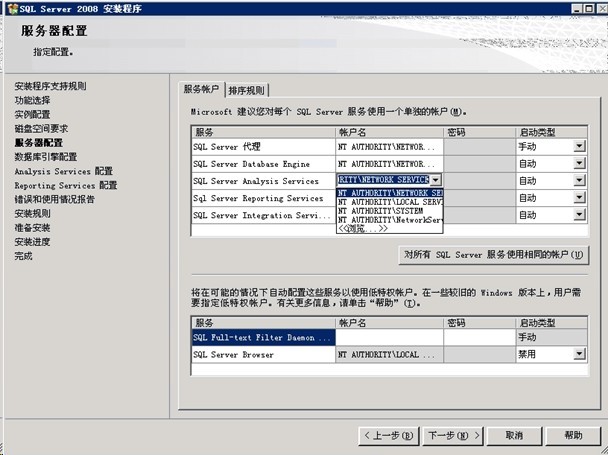Maximize the SQL Server 2008 setup window
Screen dimensions: 608x455
click(589, 9)
